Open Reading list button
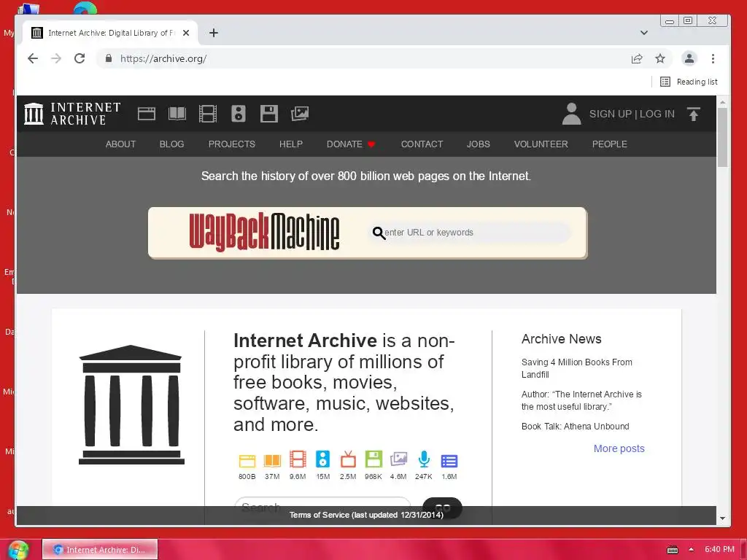747x560 pixels. pos(689,82)
